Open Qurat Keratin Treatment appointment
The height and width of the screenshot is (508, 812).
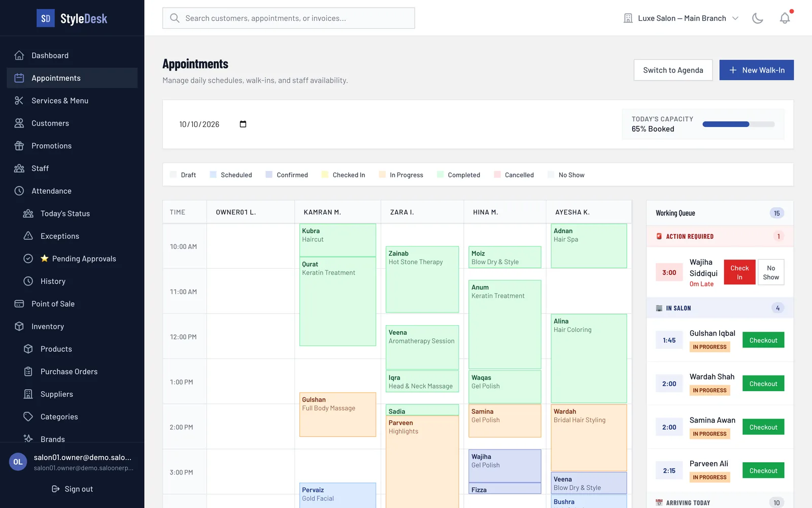pos(337,302)
